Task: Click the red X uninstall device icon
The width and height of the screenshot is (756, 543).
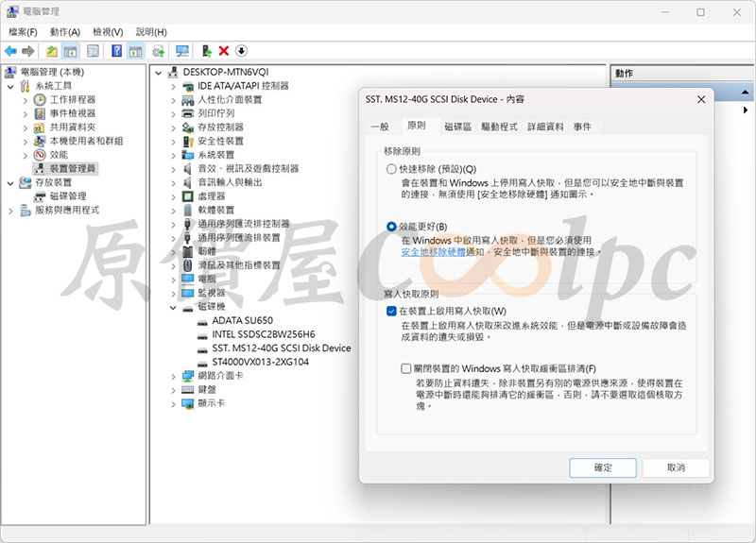Action: [224, 51]
